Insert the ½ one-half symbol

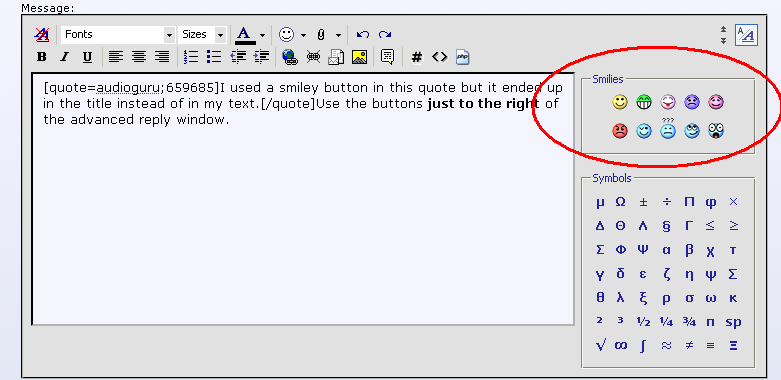(644, 322)
